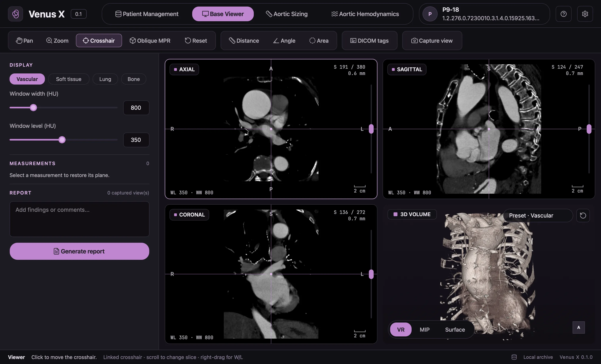
Task: Open the help question-mark icon
Action: coord(563,14)
